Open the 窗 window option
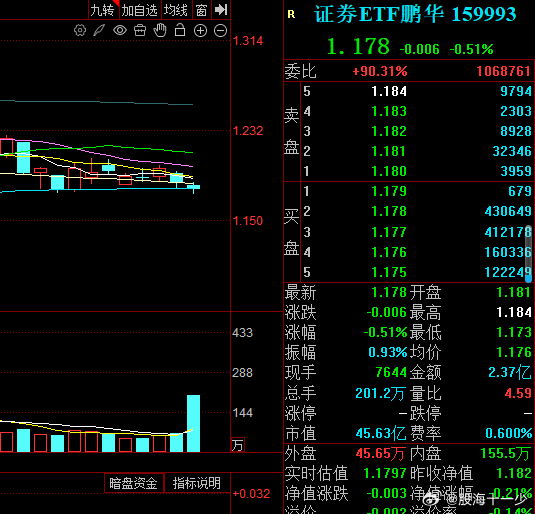The width and height of the screenshot is (535, 514). pos(201,10)
